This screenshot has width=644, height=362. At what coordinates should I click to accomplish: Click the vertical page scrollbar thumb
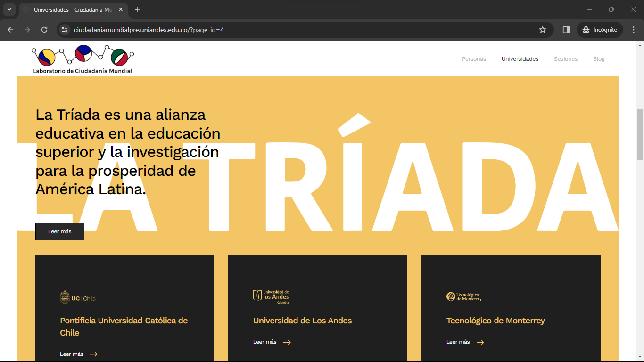pyautogui.click(x=640, y=134)
